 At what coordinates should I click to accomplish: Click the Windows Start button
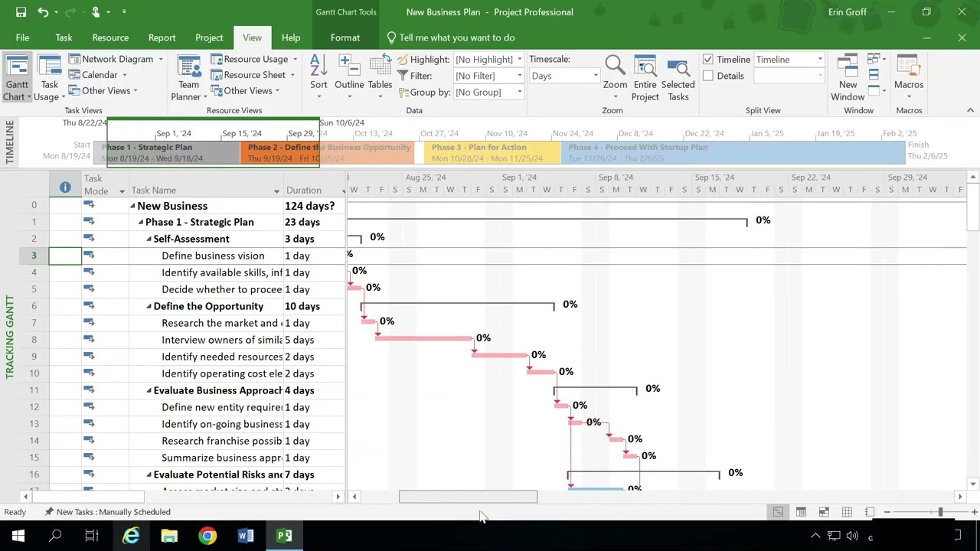(x=18, y=536)
